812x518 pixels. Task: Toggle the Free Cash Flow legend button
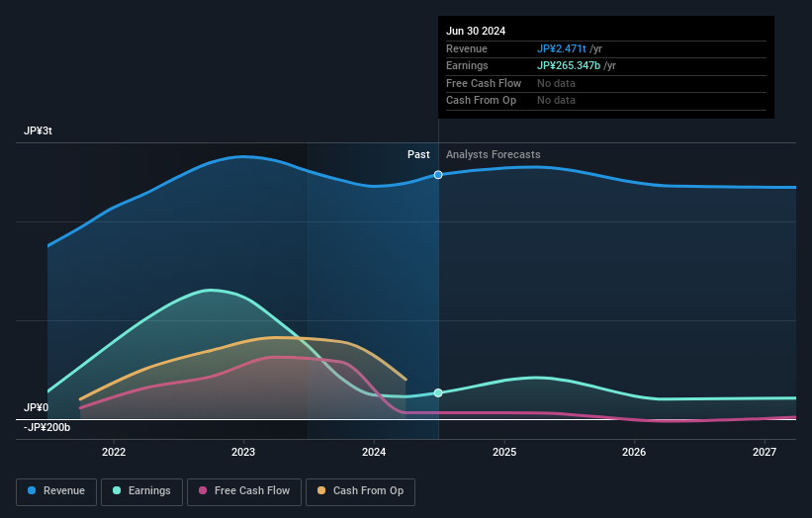[244, 491]
